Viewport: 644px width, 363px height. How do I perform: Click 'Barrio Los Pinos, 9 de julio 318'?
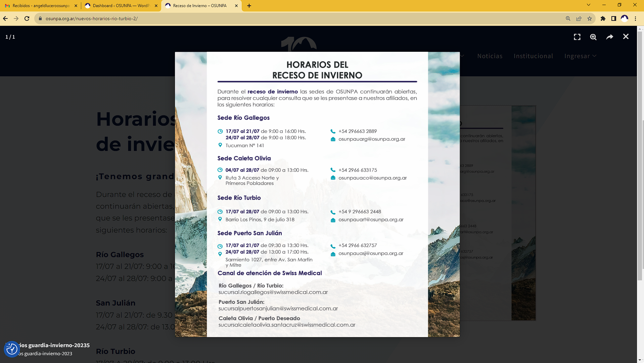(x=260, y=219)
